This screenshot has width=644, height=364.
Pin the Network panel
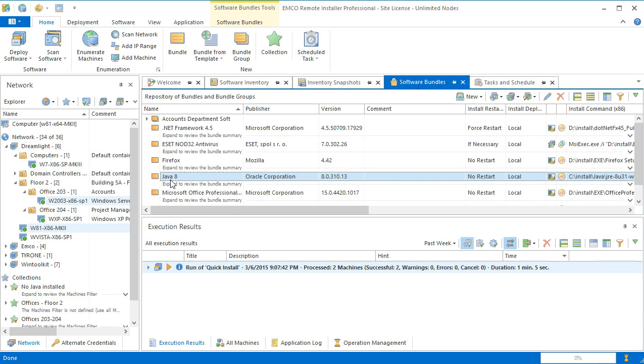click(121, 85)
